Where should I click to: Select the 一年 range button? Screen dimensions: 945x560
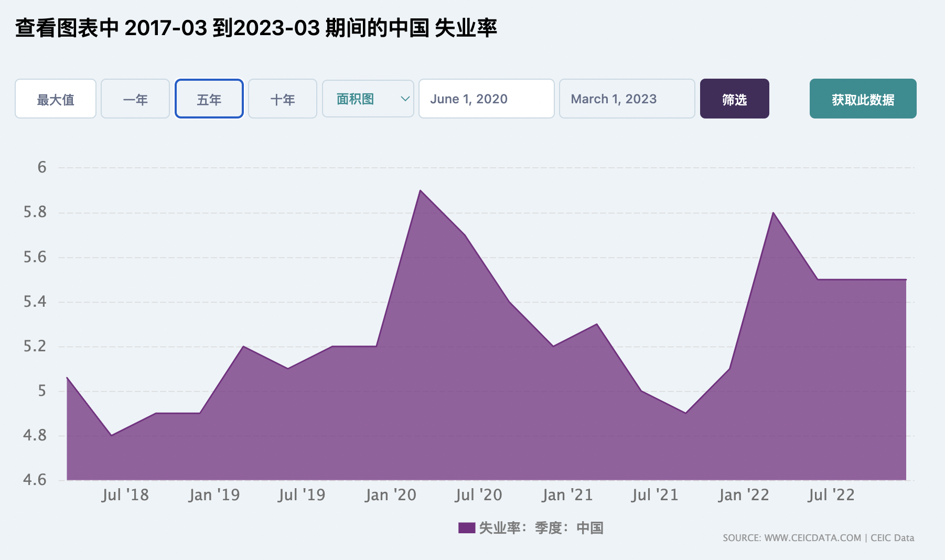pos(135,99)
